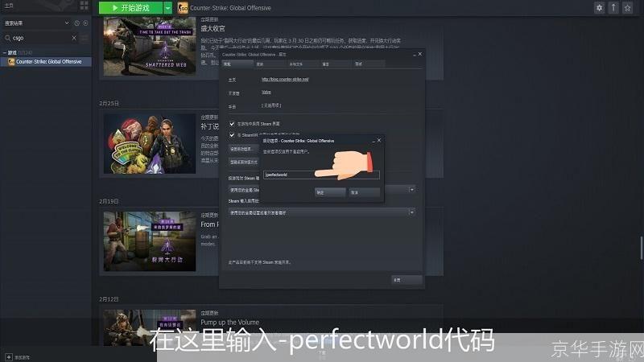This screenshot has width=644, height=362.
Task: Add CS:GO to favorites with star icon
Action: pyautogui.click(x=627, y=7)
